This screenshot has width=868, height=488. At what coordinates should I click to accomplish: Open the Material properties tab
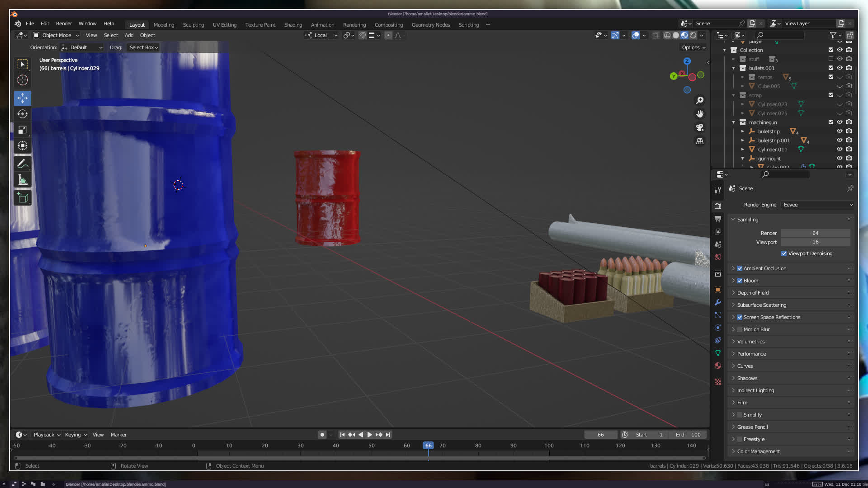[718, 366]
